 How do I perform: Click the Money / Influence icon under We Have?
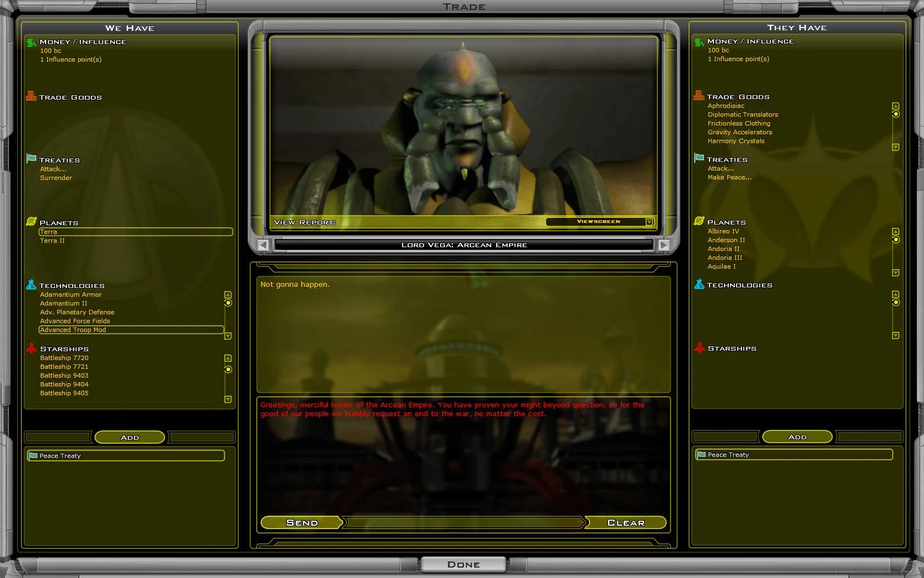(31, 42)
